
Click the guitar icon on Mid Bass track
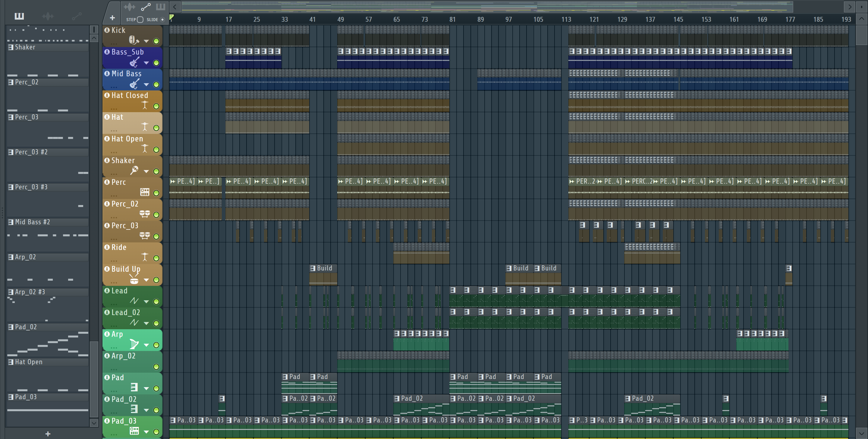pos(134,84)
